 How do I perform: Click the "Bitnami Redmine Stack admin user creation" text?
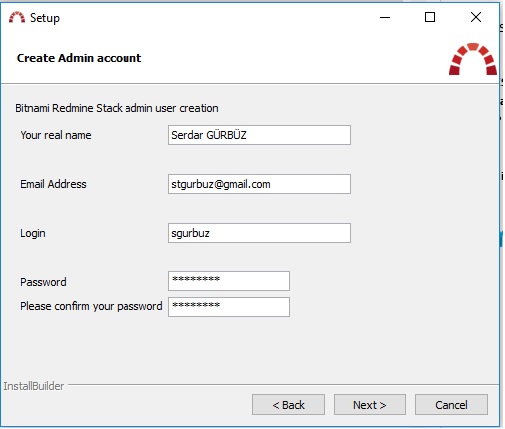click(117, 108)
